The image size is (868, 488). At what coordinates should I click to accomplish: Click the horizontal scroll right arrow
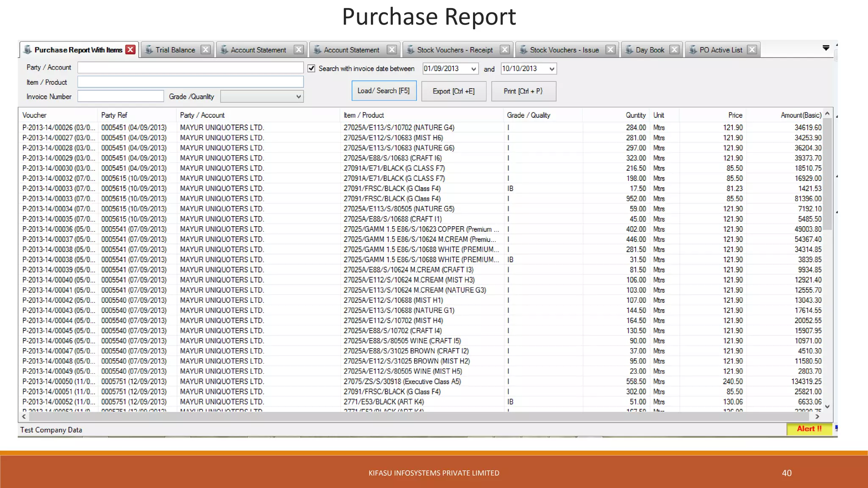[818, 416]
